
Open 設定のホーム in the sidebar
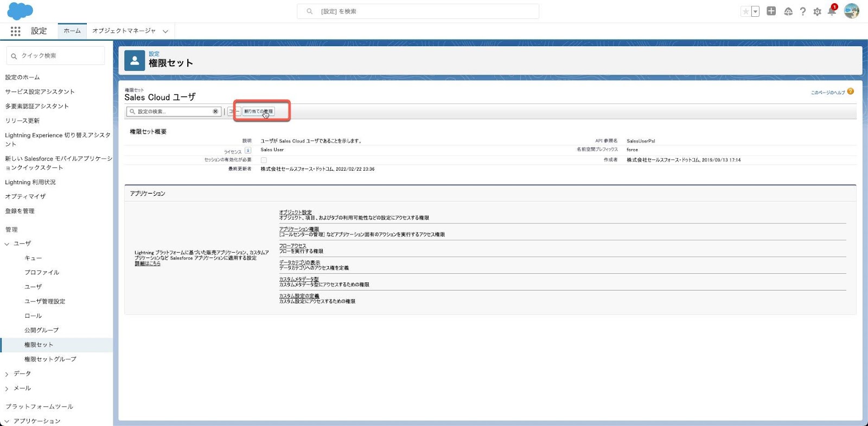pyautogui.click(x=22, y=78)
